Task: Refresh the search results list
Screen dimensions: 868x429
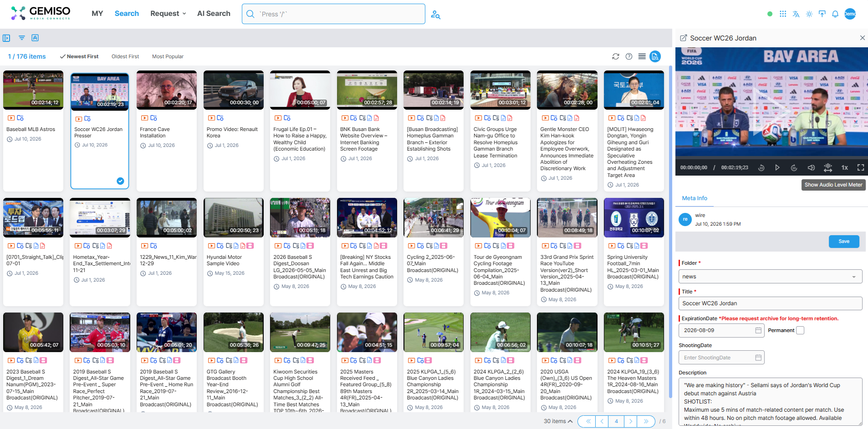Action: [x=616, y=56]
